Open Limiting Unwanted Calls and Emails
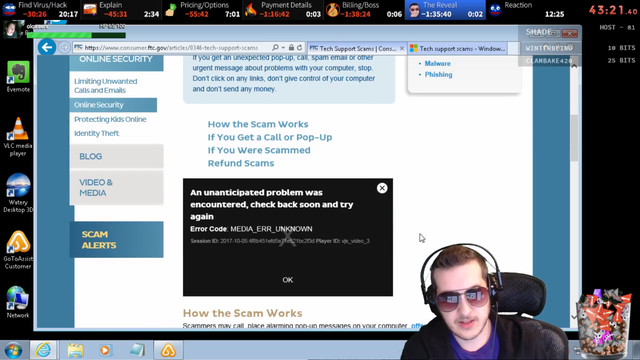 point(106,86)
